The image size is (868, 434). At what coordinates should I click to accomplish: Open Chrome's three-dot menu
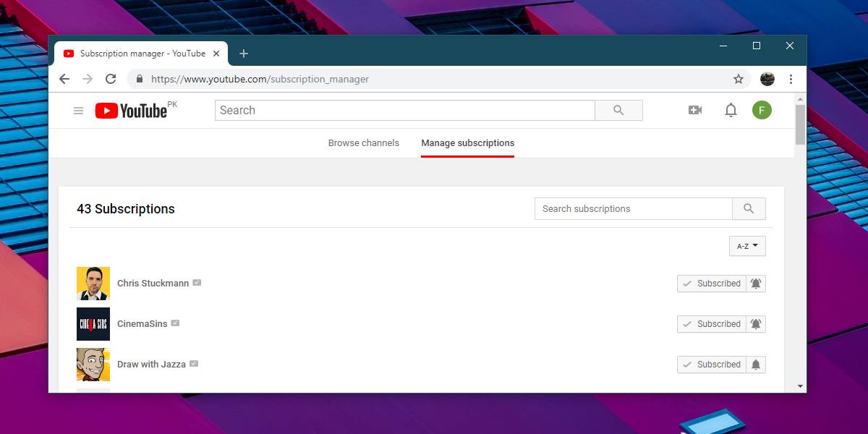[791, 79]
